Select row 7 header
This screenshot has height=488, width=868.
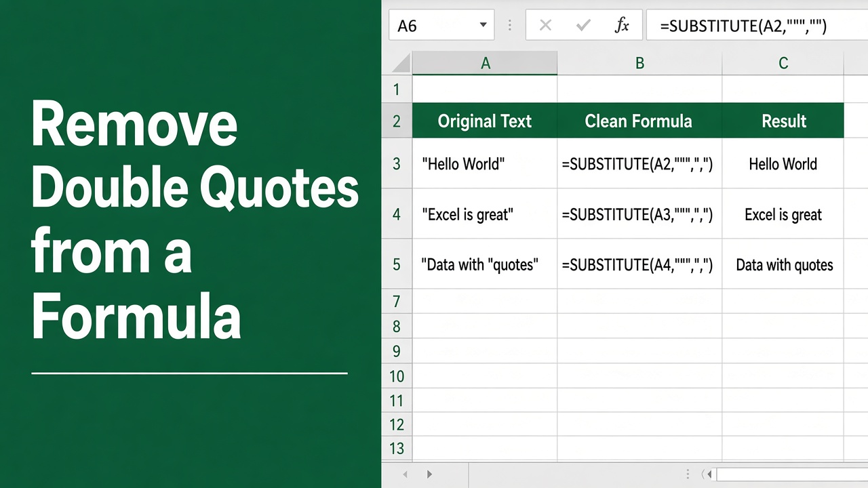tap(397, 301)
